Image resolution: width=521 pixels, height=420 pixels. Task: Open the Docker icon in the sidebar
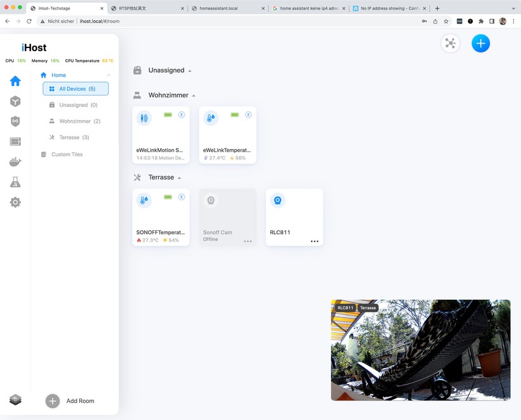[x=15, y=162]
